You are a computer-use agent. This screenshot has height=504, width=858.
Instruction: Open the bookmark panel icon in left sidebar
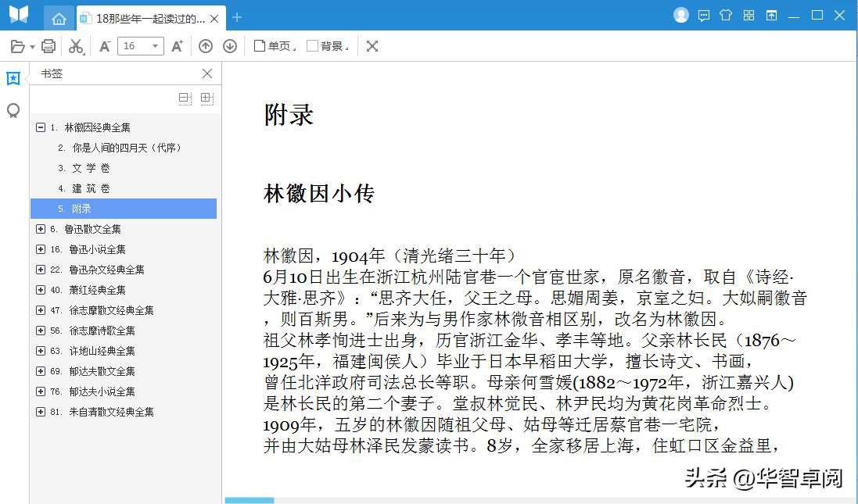(13, 78)
